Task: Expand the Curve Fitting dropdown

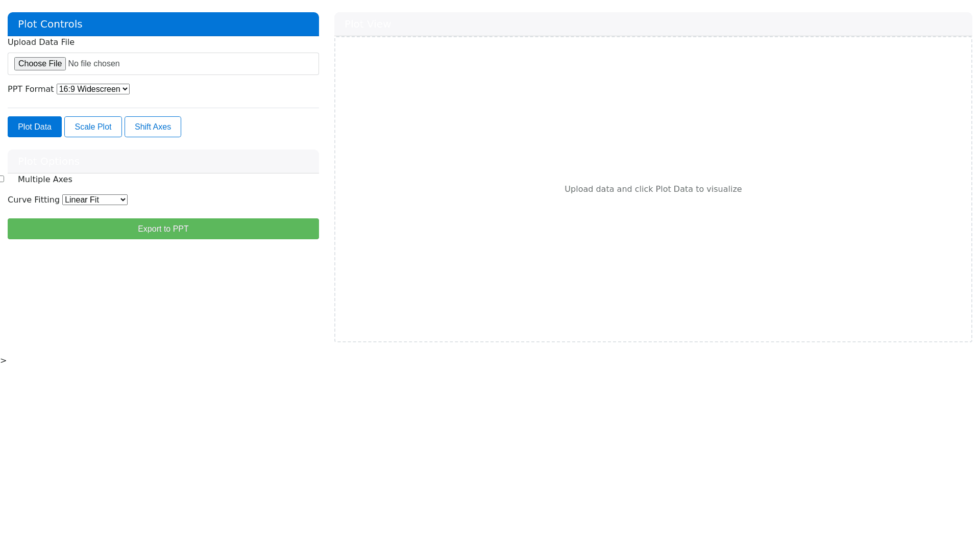Action: pos(95,200)
